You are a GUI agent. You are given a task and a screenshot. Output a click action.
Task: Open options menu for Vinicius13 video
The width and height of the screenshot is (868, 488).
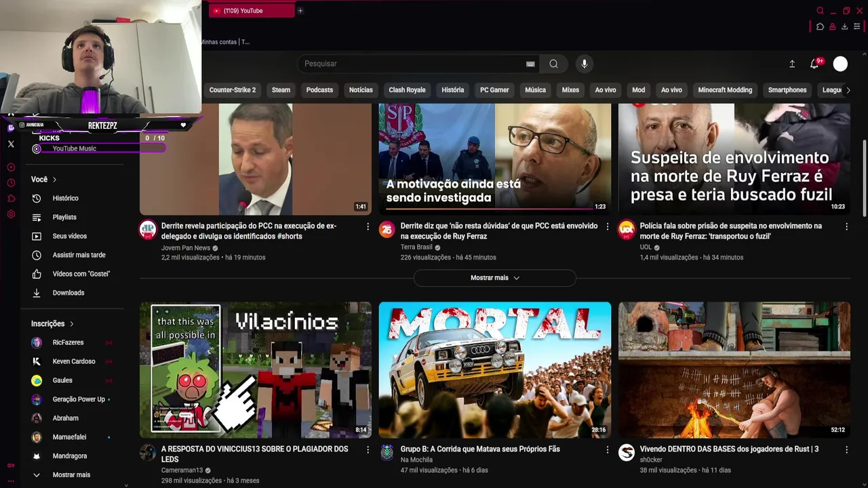368,449
